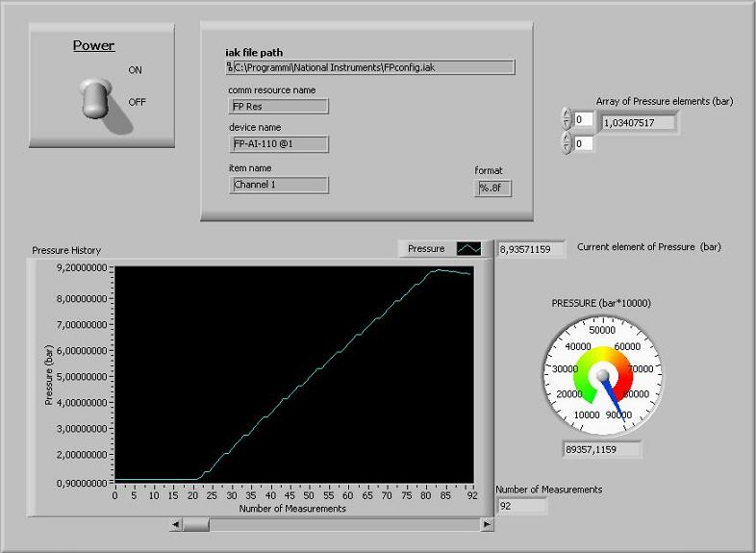Image resolution: width=756 pixels, height=553 pixels.
Task: Select the array element value 1,03407517
Action: (x=638, y=123)
